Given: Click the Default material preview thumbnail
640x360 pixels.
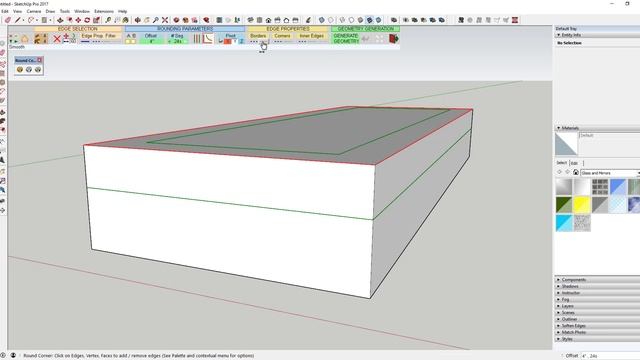Looking at the screenshot, I should [566, 144].
